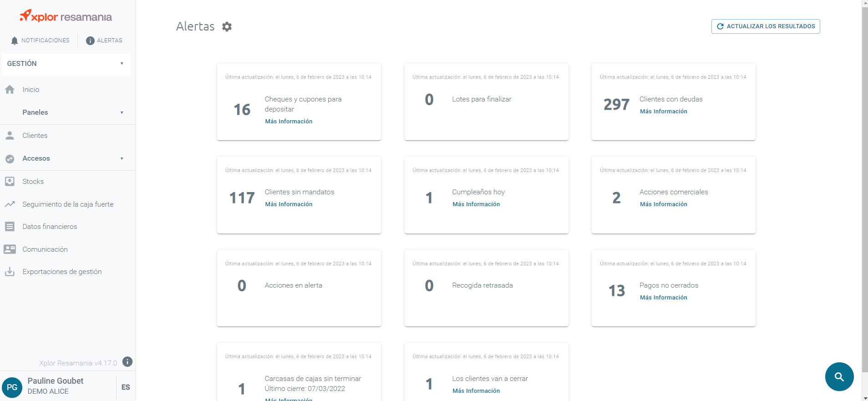The width and height of the screenshot is (868, 401).
Task: Open the Alertas settings gear icon
Action: (x=227, y=26)
